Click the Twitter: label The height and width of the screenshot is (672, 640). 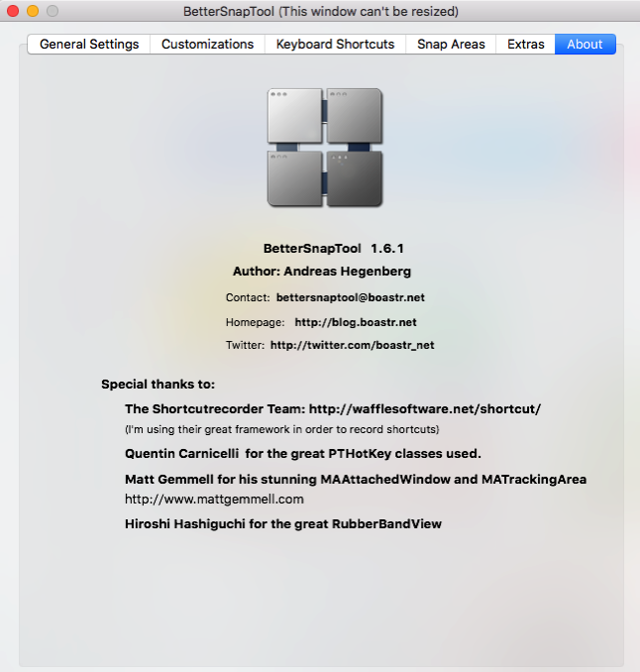[245, 345]
